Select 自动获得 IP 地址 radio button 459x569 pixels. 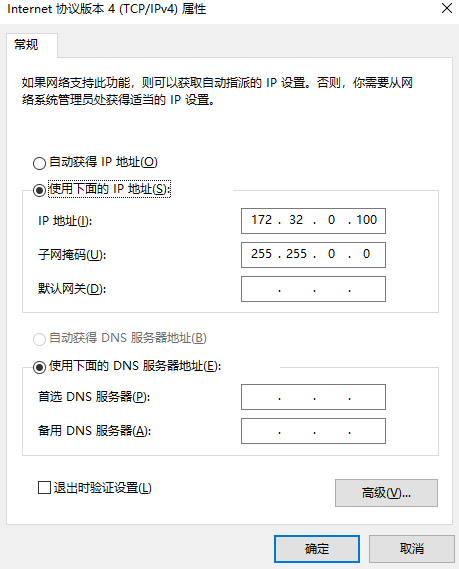point(39,163)
